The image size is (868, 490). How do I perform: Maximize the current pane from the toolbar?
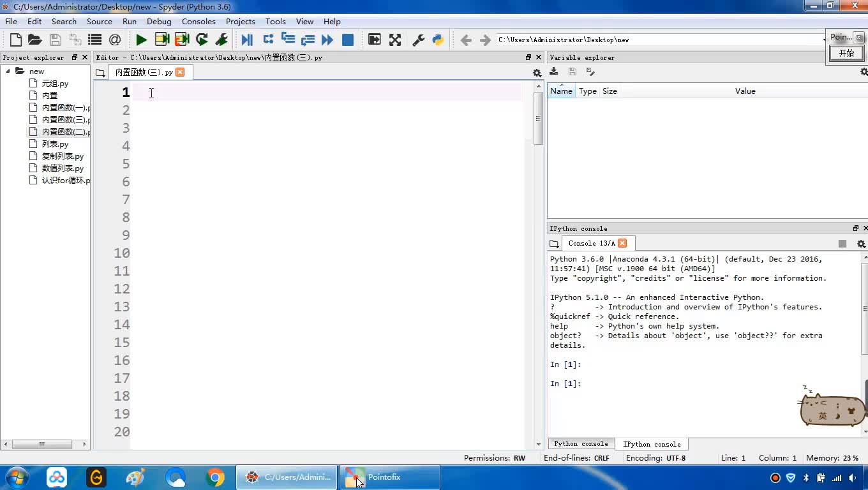coord(375,40)
